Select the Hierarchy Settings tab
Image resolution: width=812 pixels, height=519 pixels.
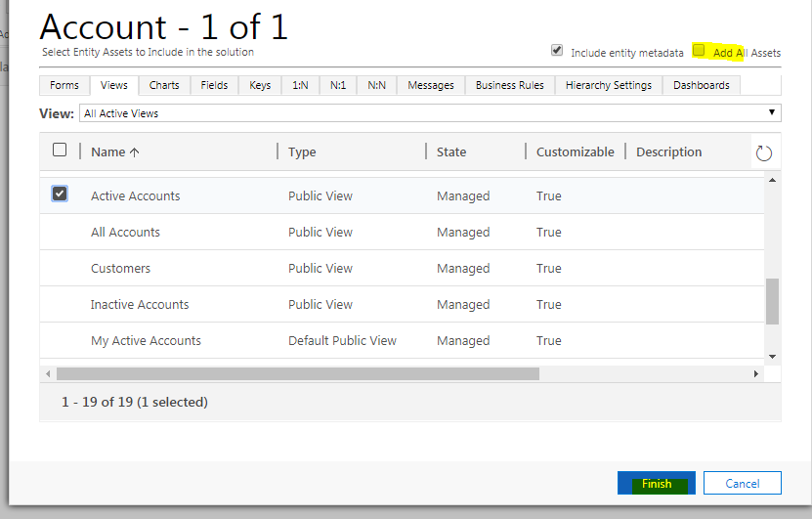click(608, 86)
